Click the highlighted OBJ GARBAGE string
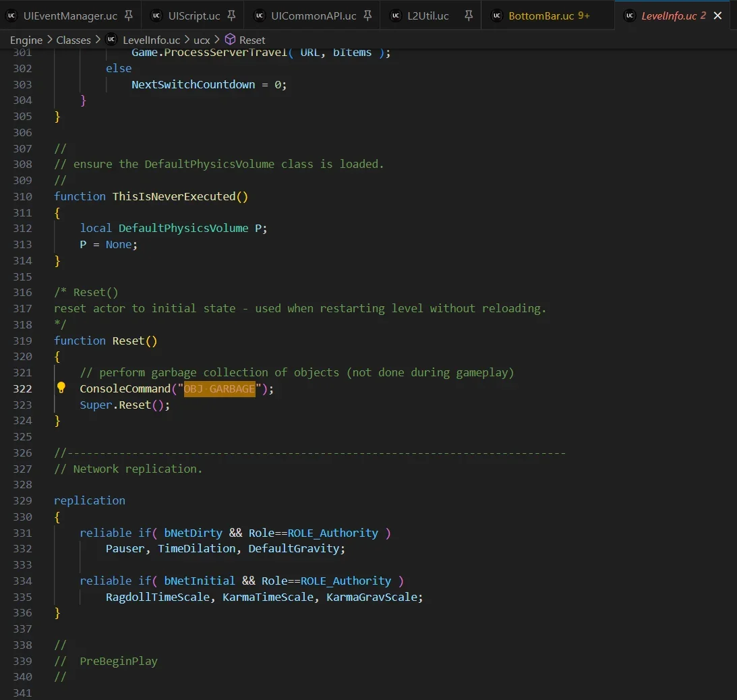This screenshot has width=737, height=700. coord(220,389)
